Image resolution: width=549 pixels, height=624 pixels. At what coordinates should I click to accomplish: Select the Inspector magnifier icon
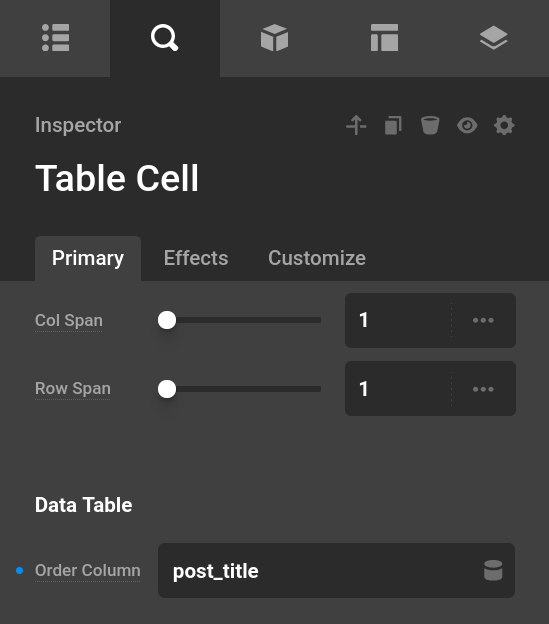click(164, 38)
